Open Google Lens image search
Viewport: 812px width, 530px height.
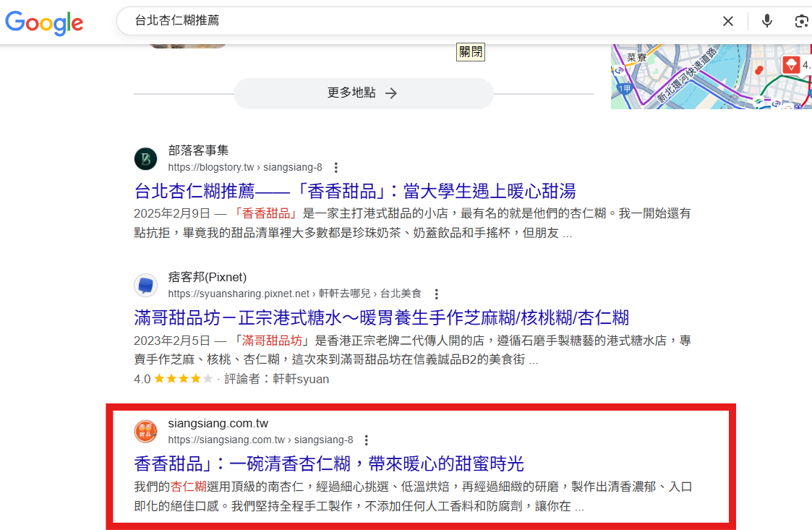coord(801,21)
